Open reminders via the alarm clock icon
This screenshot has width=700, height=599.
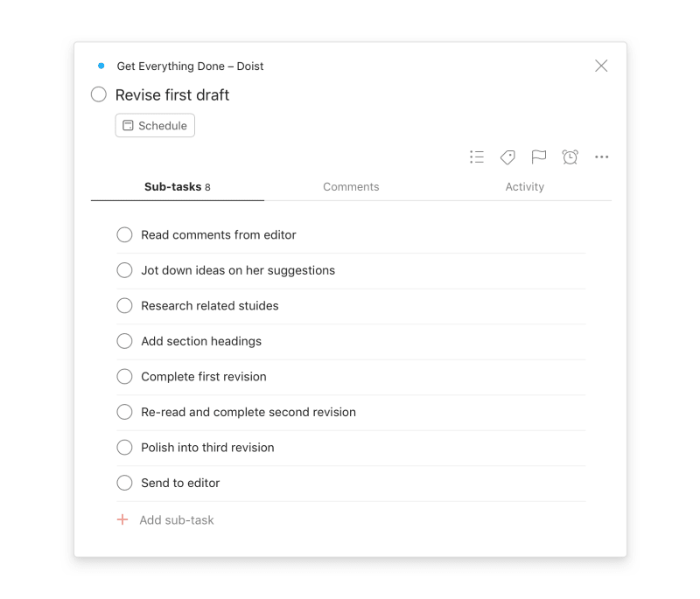pyautogui.click(x=570, y=157)
